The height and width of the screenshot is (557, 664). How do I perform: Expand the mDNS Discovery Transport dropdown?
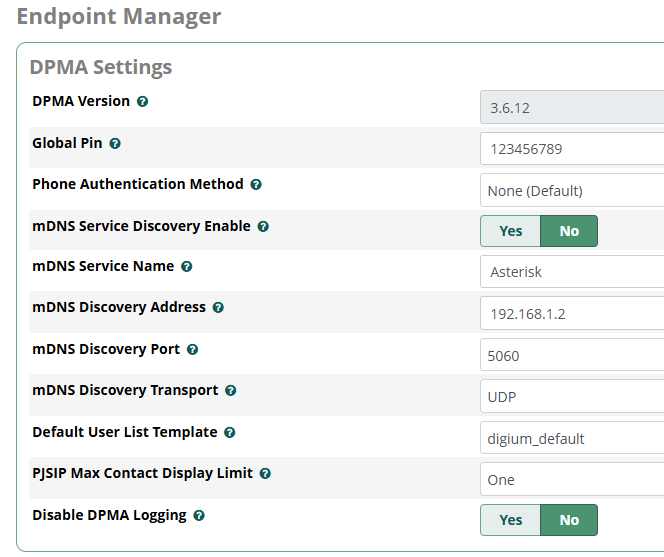pyautogui.click(x=572, y=397)
